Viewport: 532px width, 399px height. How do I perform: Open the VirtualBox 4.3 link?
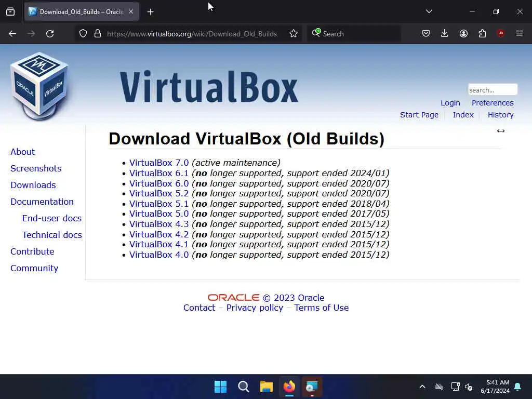pos(159,224)
